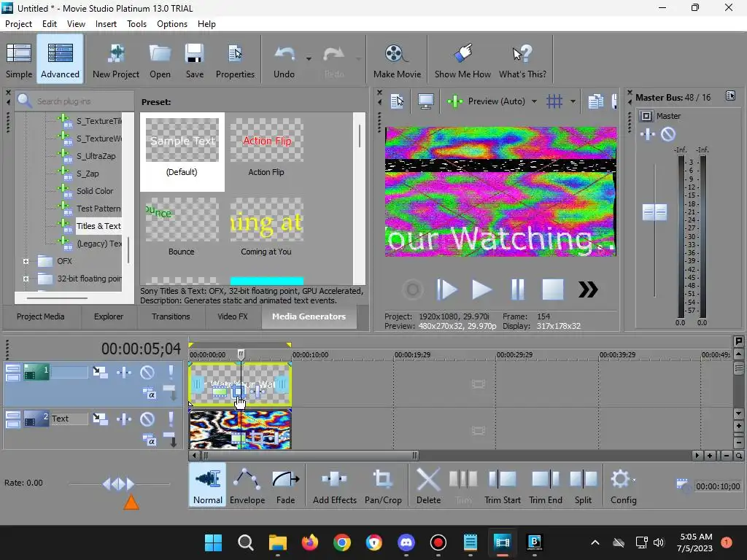The width and height of the screenshot is (747, 560).
Task: Open the overlays grid dropdown arrow
Action: [573, 101]
